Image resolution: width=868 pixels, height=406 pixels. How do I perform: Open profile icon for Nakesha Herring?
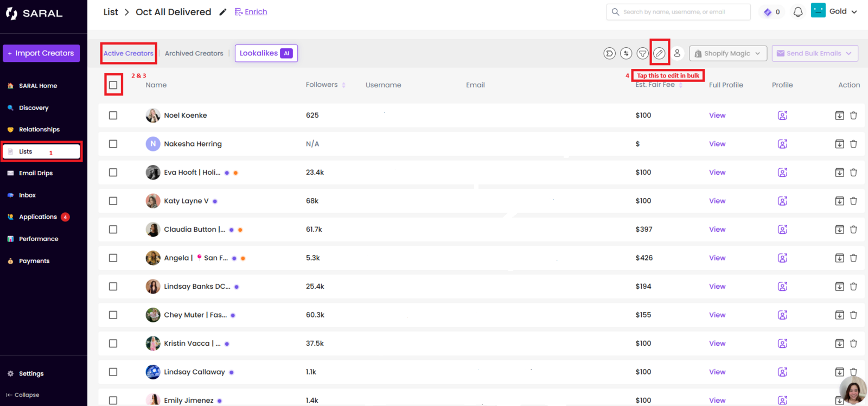click(782, 144)
